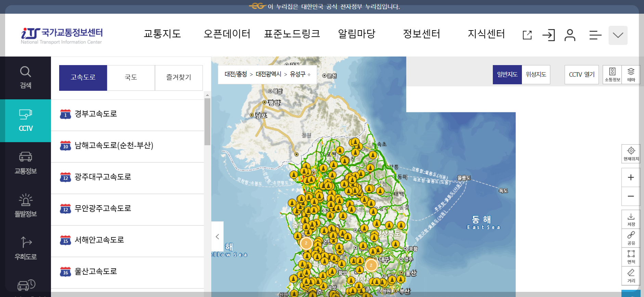644x297 pixels.
Task: Click the scrollbar up arrow in highway list
Action: 207,95
